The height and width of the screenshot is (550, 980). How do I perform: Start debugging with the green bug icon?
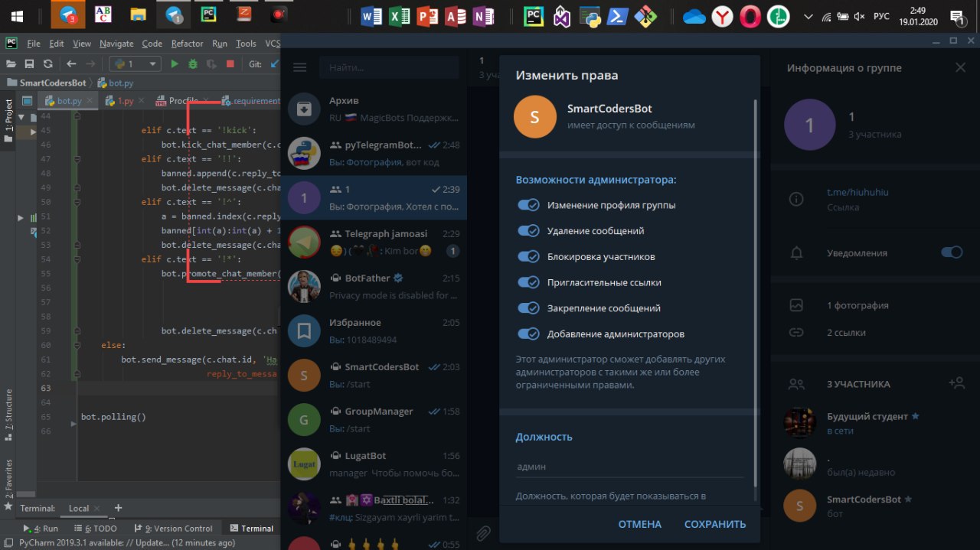coord(193,64)
